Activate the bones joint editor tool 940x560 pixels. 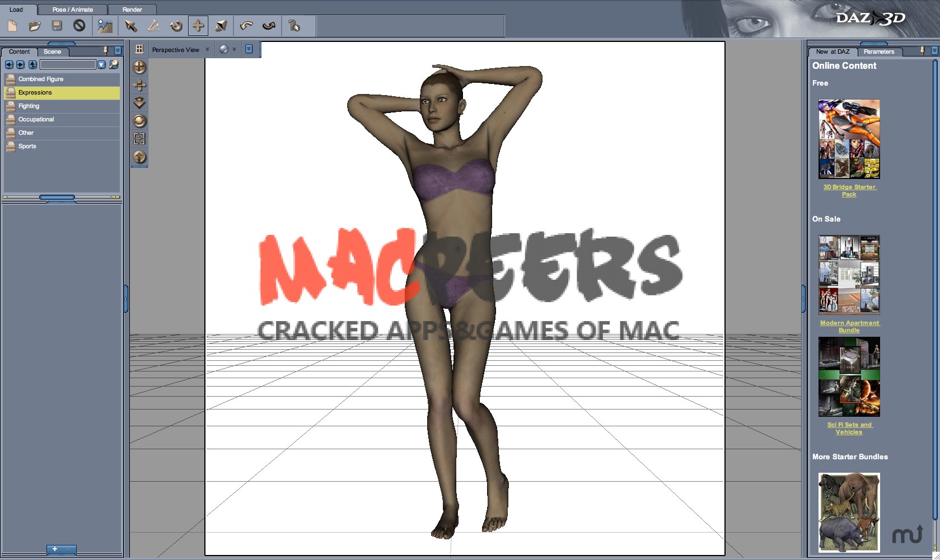point(153,26)
